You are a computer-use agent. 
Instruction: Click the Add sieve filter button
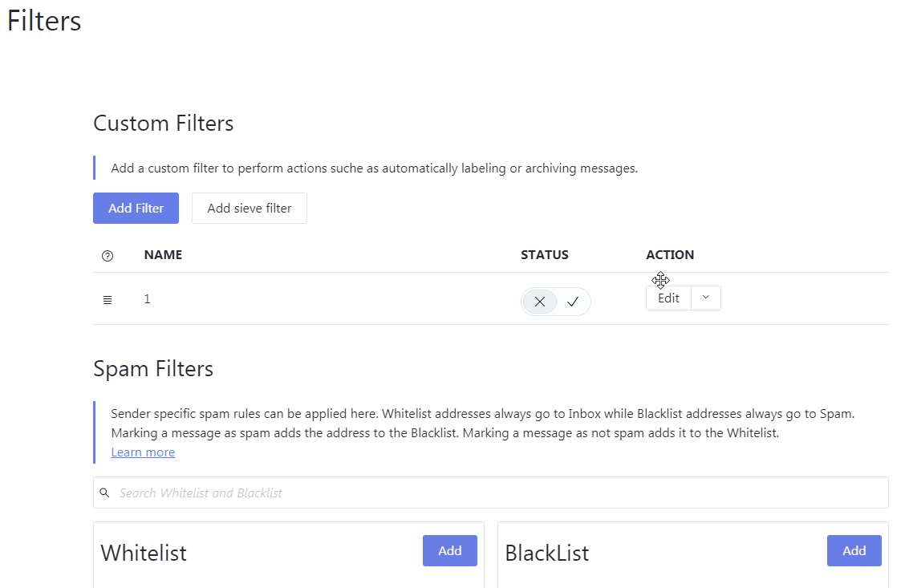click(249, 208)
